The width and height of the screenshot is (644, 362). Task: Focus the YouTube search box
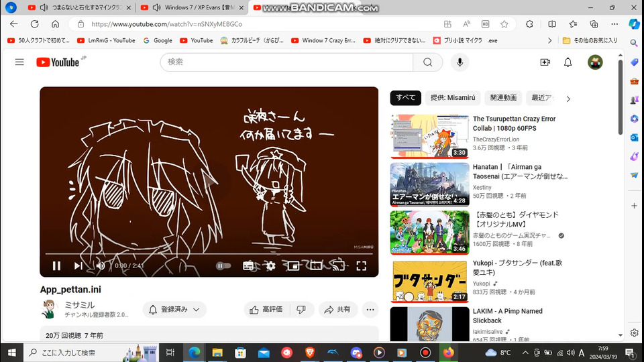[x=286, y=62]
